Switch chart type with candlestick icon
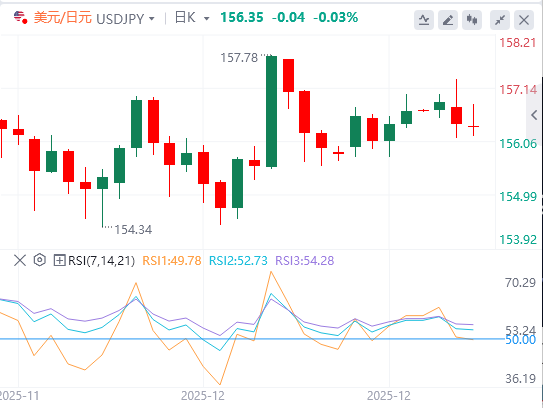This screenshot has width=543, height=408. (x=472, y=20)
